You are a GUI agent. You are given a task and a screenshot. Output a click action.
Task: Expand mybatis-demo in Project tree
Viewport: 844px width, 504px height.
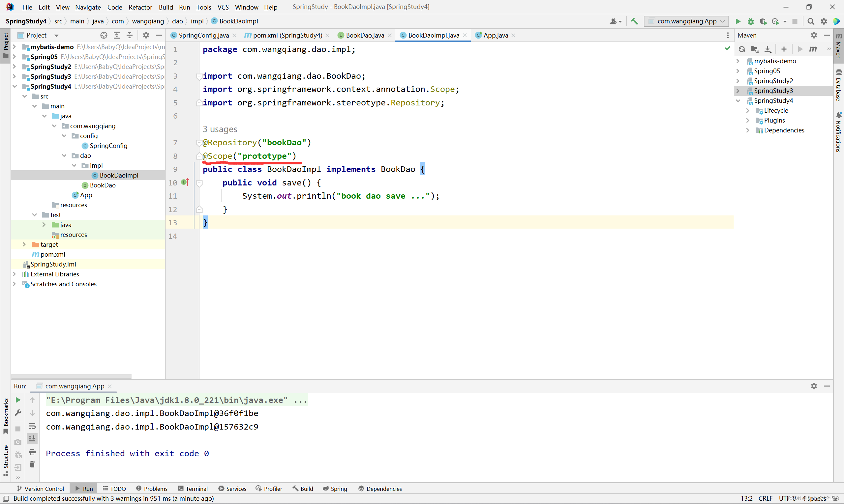(14, 47)
